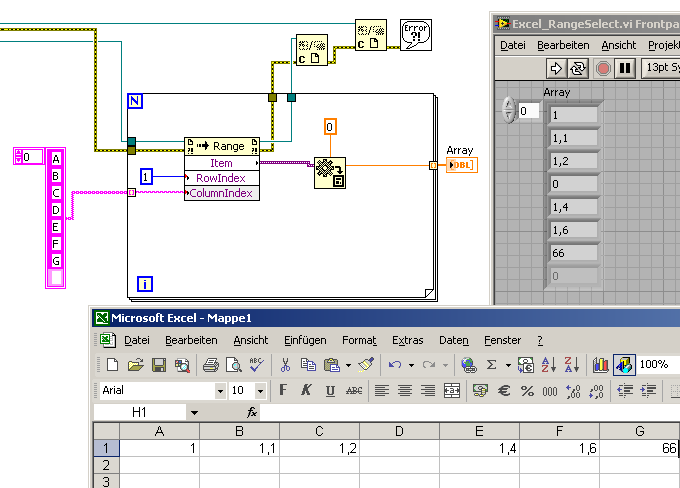Open LabVIEW front panel Datei menu

(x=513, y=45)
